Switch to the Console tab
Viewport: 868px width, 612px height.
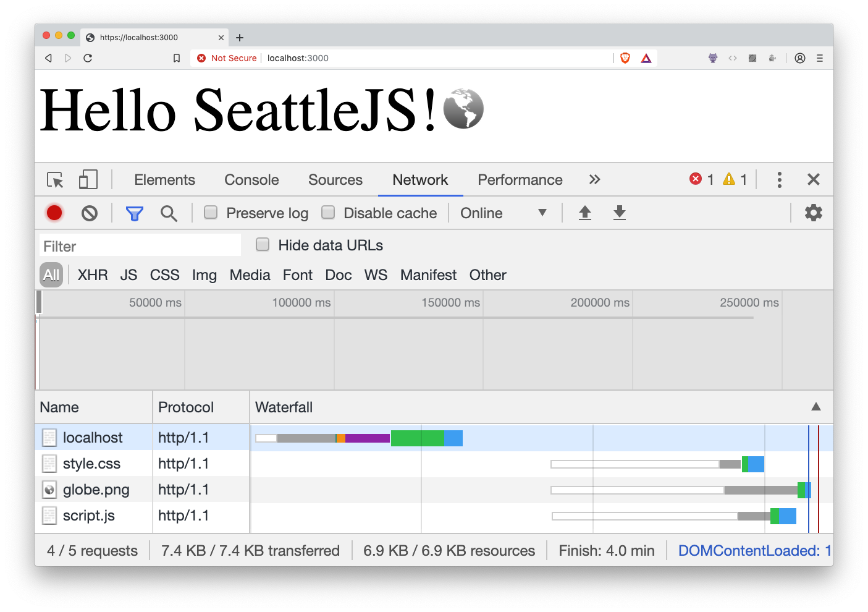(x=251, y=180)
